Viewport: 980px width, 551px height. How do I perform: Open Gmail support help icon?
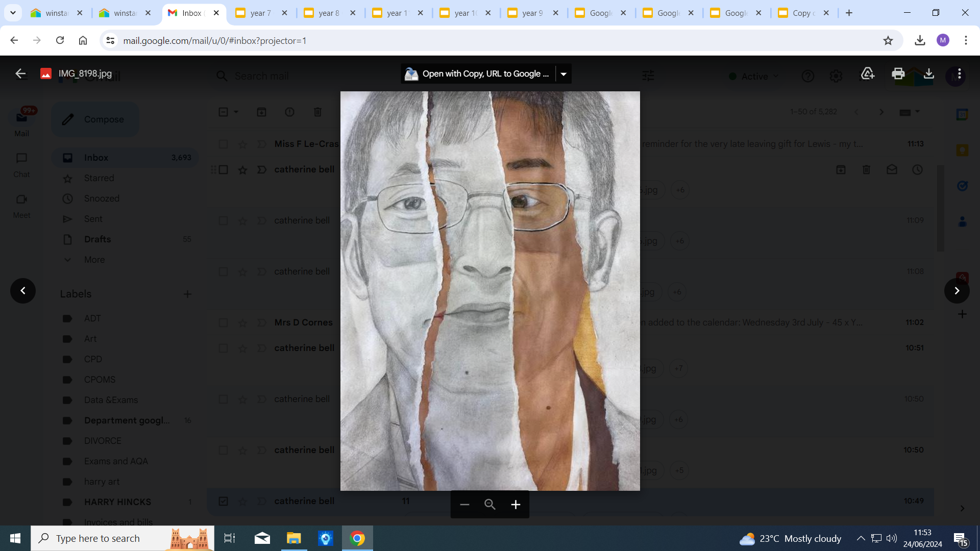point(807,76)
